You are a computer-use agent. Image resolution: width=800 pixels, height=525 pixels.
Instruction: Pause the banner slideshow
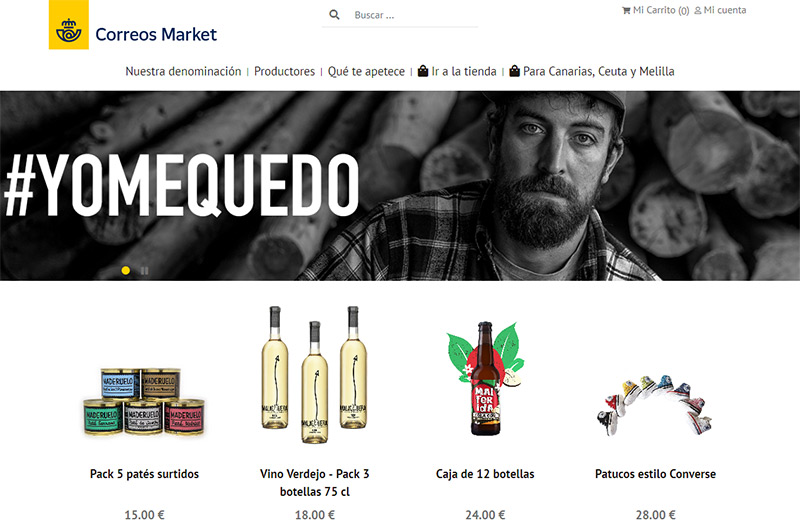click(x=144, y=271)
